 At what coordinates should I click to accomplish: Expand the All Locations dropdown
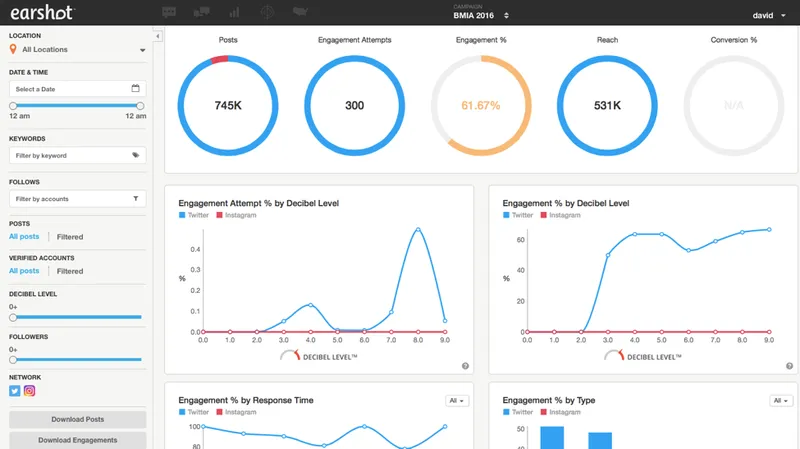click(78, 49)
